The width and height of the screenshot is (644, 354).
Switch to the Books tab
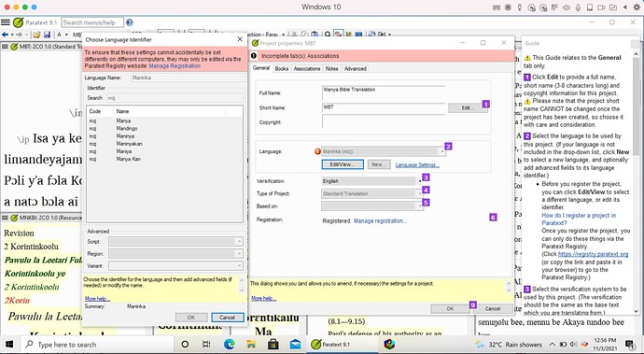(281, 69)
